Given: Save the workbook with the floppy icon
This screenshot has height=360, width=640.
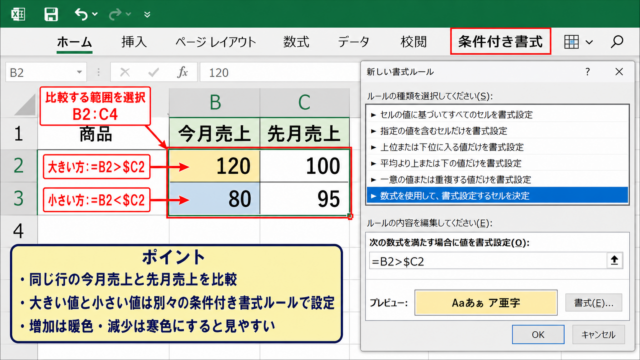Looking at the screenshot, I should tap(51, 14).
